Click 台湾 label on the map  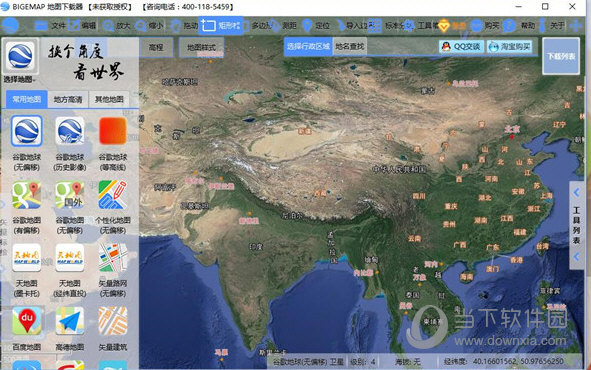542,246
